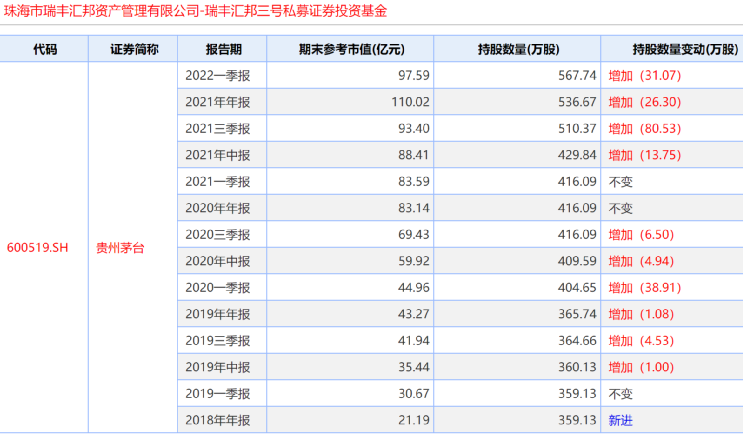Click the market value 83.14
The height and width of the screenshot is (434, 743).
pyautogui.click(x=414, y=208)
